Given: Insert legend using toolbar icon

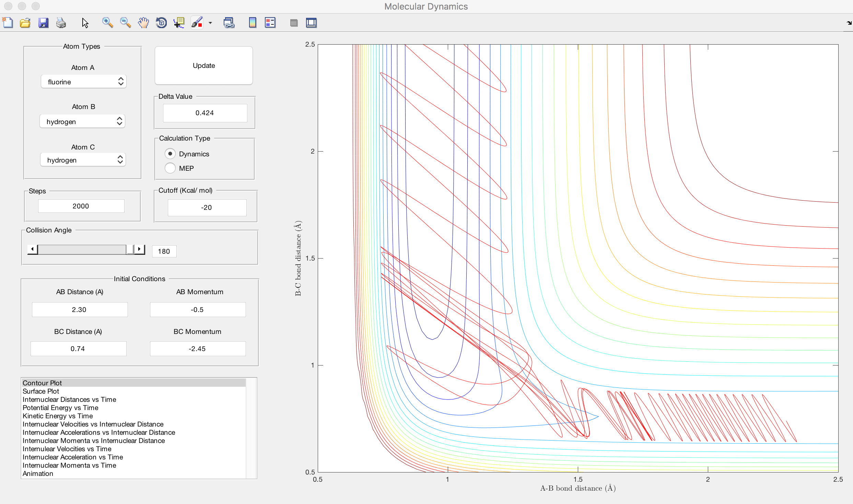Looking at the screenshot, I should pyautogui.click(x=270, y=23).
